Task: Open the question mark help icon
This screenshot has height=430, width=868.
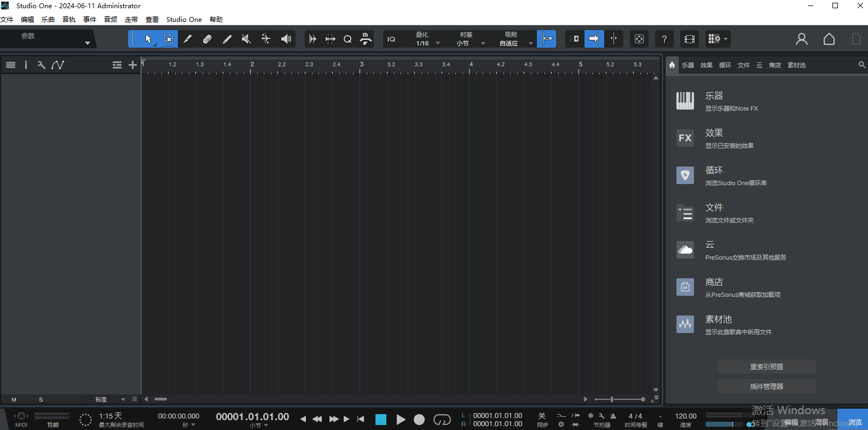Action: 664,39
